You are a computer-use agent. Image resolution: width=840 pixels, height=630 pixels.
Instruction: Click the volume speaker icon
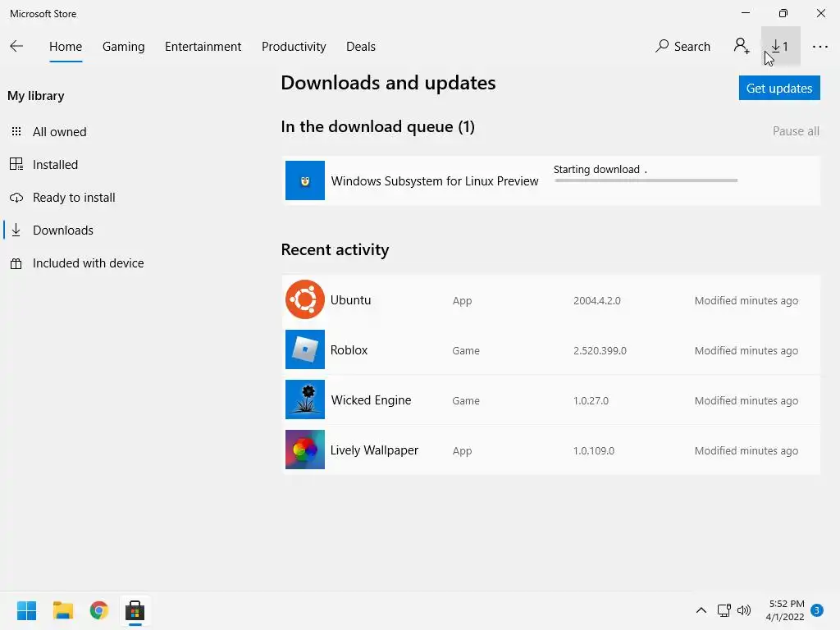(743, 610)
